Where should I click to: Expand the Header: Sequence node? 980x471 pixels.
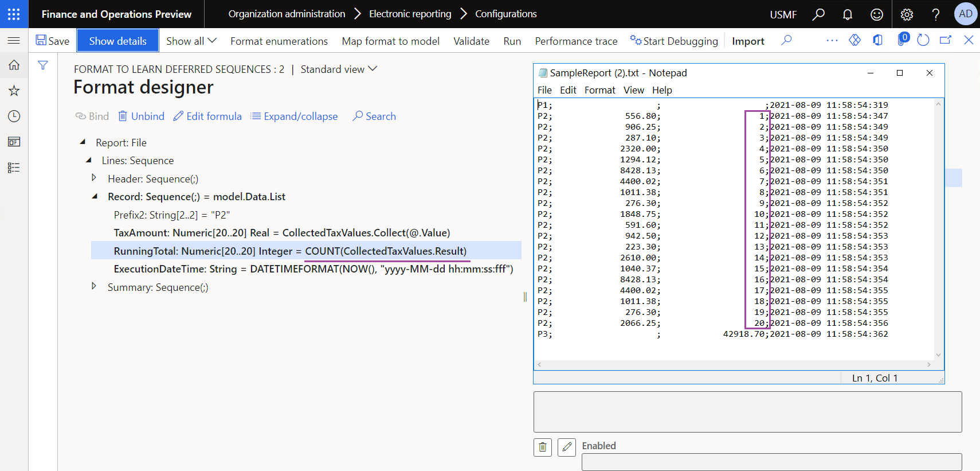[94, 178]
